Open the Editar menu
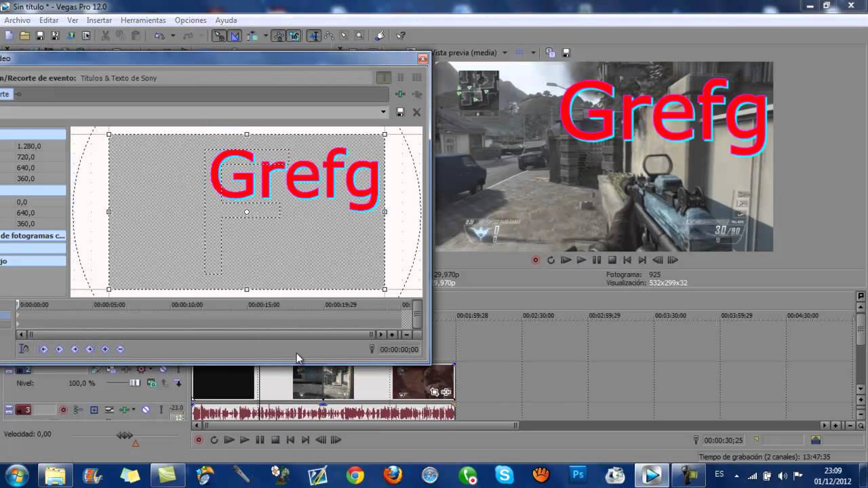This screenshot has width=868, height=488. click(x=49, y=20)
